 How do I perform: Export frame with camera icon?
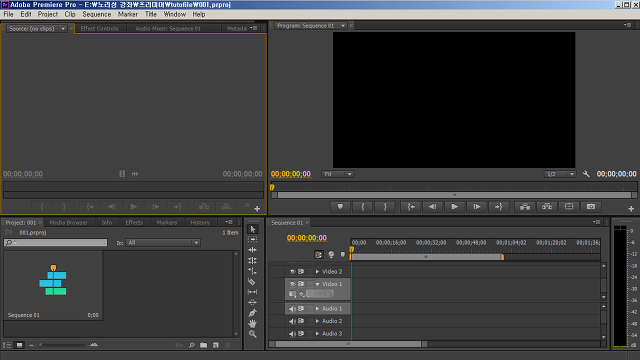coord(591,207)
